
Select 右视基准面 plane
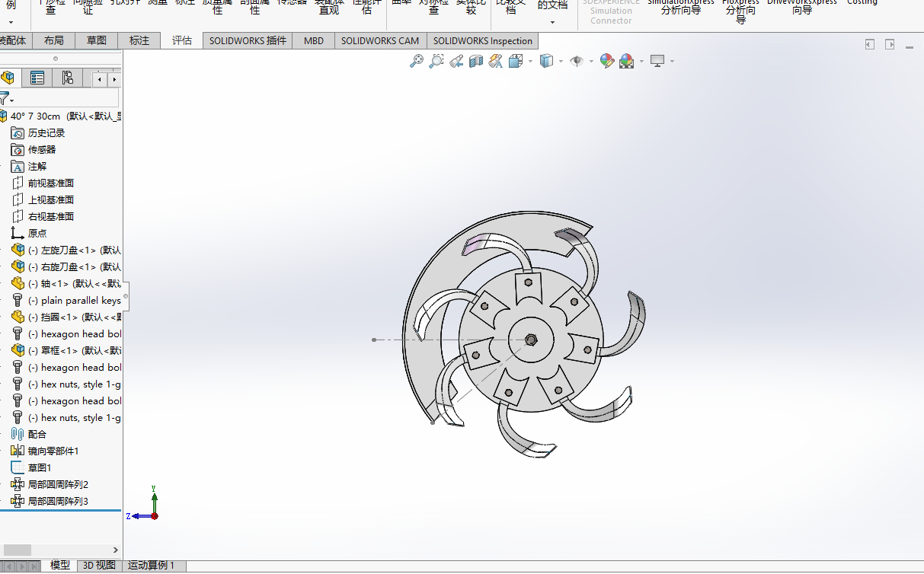pos(43,217)
